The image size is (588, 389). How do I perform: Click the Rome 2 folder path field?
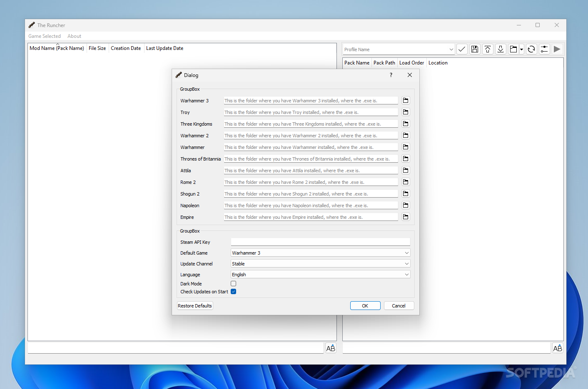[x=311, y=182]
